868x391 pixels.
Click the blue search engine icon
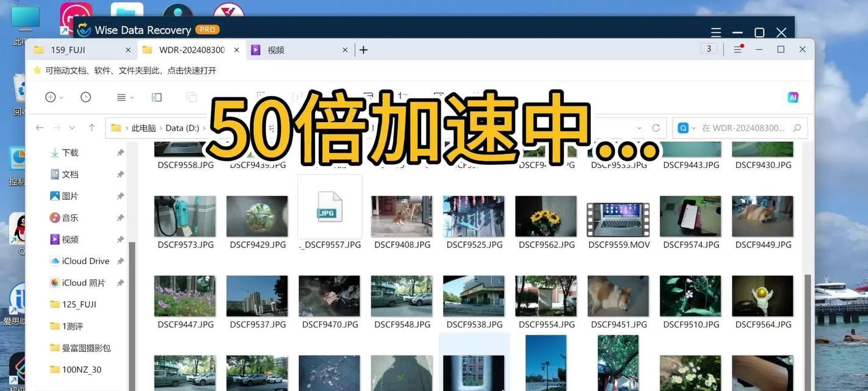pos(684,128)
